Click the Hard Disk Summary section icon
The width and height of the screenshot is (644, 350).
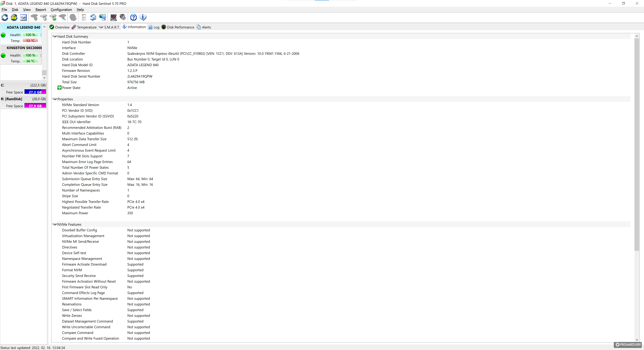click(55, 37)
